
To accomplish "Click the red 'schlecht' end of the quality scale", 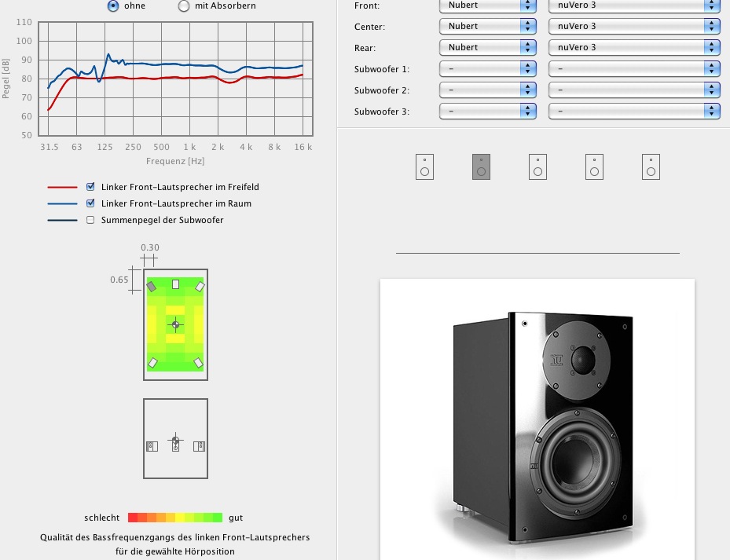I will pyautogui.click(x=133, y=518).
